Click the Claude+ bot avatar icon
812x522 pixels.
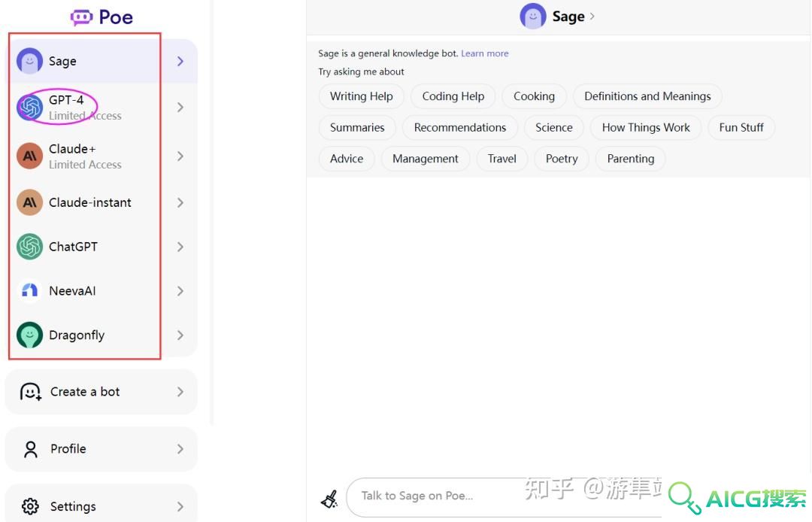tap(29, 156)
